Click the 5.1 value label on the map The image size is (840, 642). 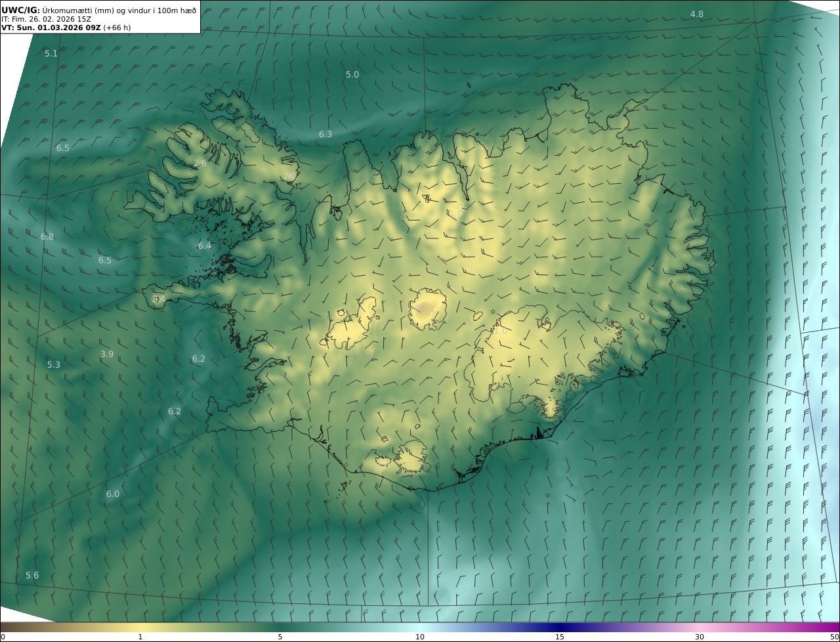(51, 54)
